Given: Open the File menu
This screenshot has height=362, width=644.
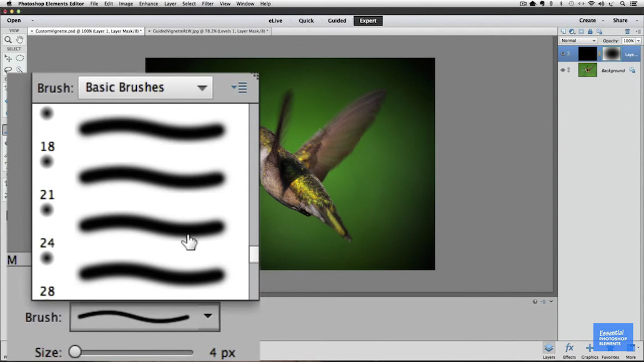Looking at the screenshot, I should click(94, 4).
